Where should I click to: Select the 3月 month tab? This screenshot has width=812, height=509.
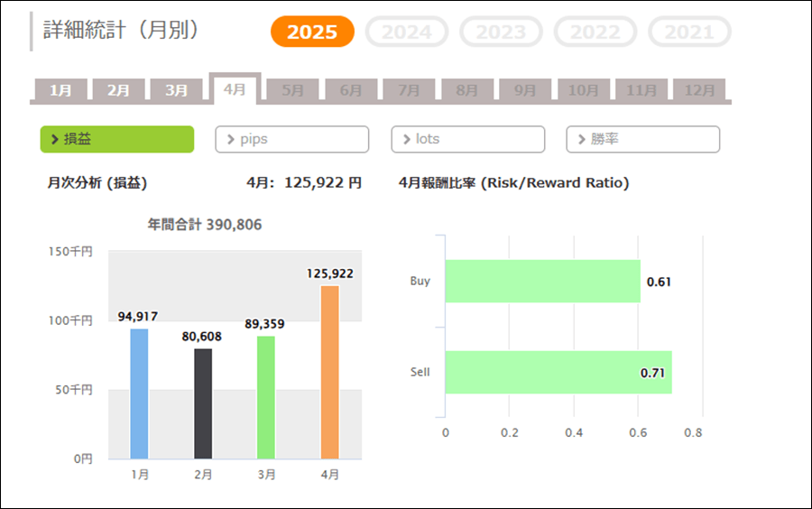point(177,90)
